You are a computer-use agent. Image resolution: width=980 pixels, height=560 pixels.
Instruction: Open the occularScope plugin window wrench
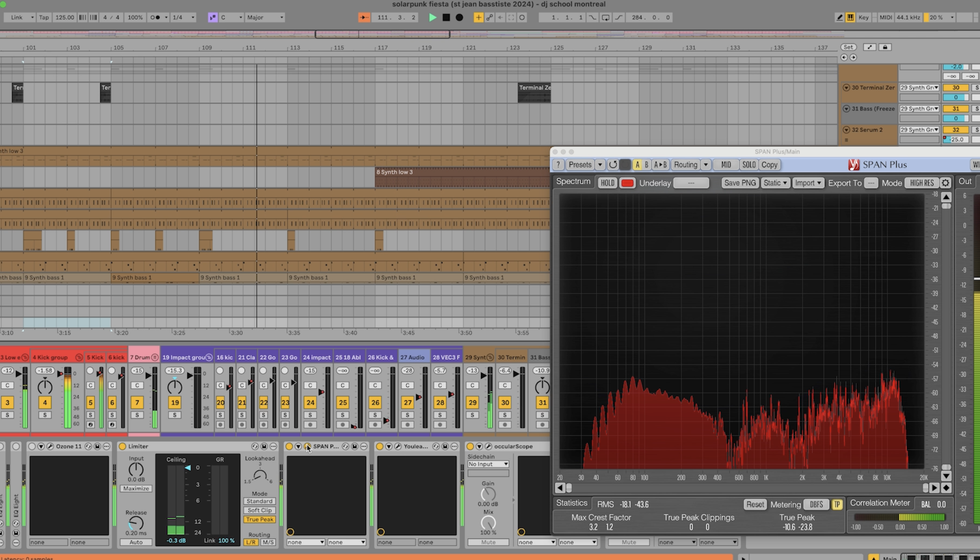coord(489,446)
